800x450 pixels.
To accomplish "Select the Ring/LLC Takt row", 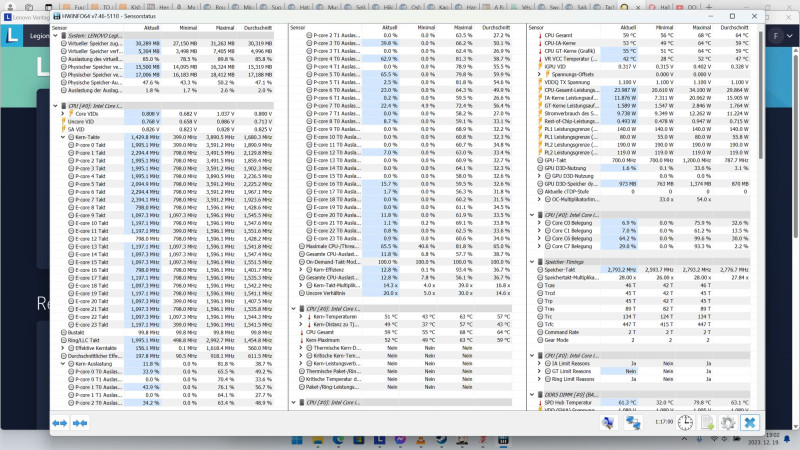I will point(168,340).
